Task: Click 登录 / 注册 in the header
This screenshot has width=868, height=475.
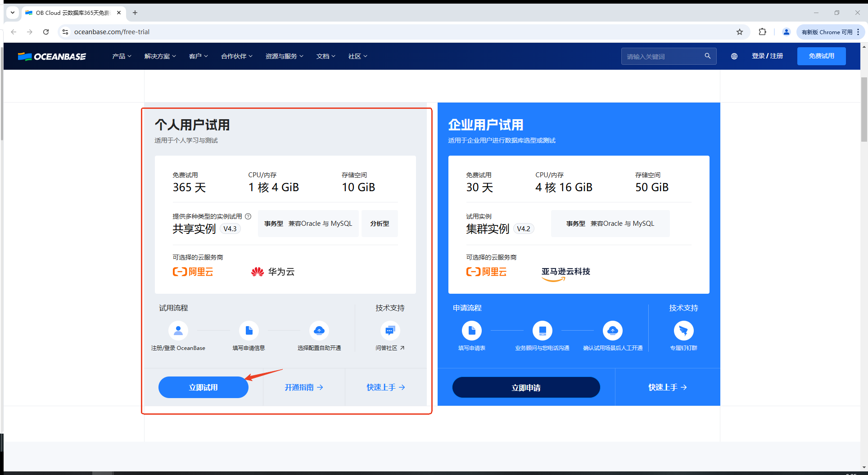Action: (x=767, y=56)
